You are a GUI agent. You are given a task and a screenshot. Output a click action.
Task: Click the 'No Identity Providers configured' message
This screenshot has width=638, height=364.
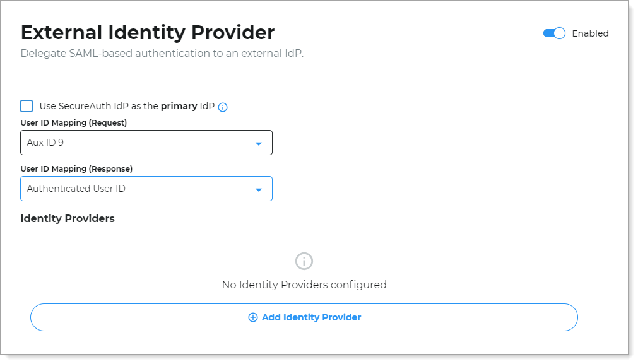pos(304,285)
